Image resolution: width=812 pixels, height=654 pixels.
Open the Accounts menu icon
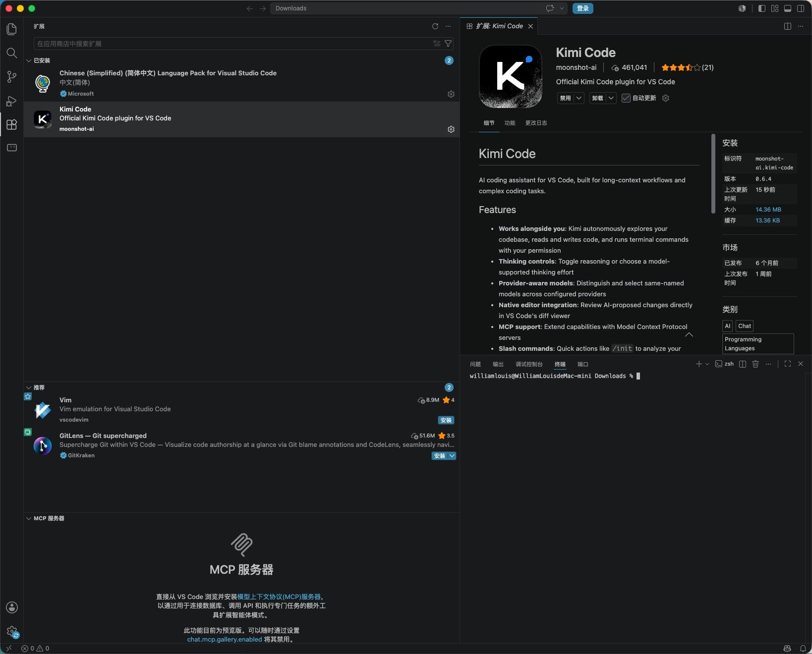tap(12, 607)
